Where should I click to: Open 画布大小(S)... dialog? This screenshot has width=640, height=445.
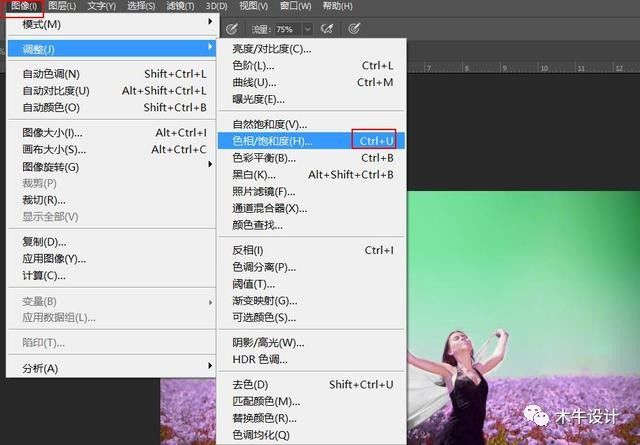(111, 150)
